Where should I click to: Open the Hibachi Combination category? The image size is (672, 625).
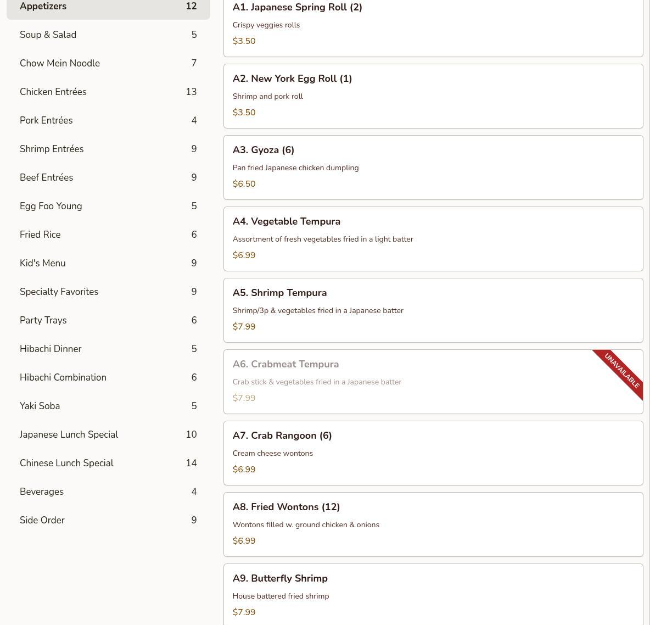click(x=108, y=377)
